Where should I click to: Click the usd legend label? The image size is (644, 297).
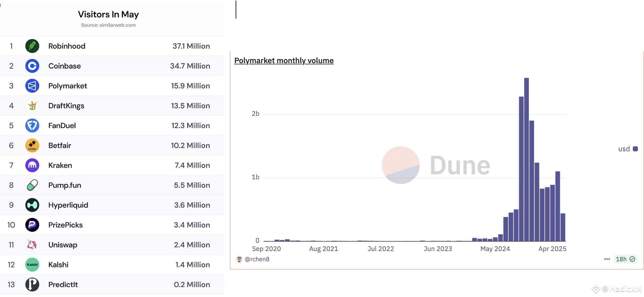[624, 149]
